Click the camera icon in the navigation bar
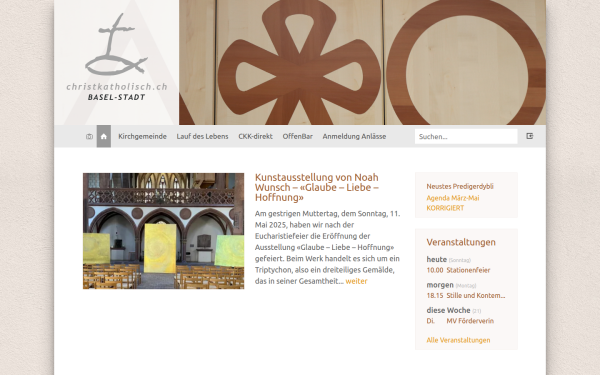This screenshot has height=375, width=600. (89, 136)
